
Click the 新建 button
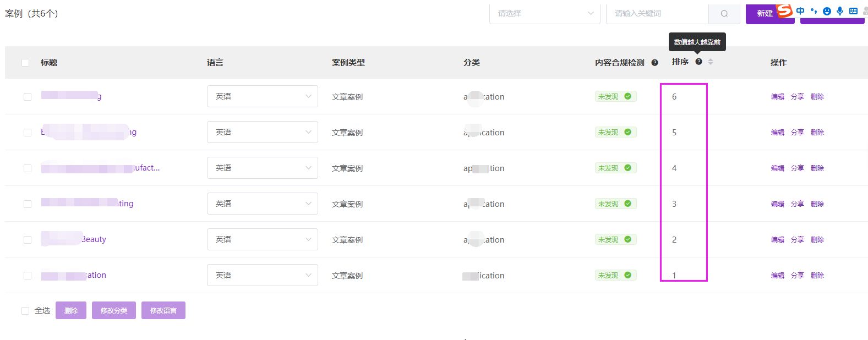click(x=764, y=14)
